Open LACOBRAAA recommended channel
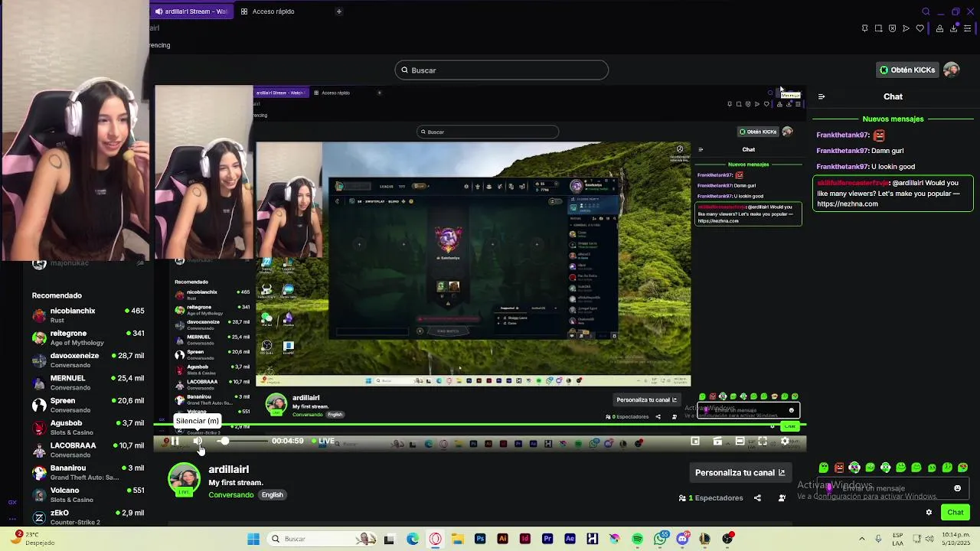This screenshot has height=551, width=980. pyautogui.click(x=88, y=449)
